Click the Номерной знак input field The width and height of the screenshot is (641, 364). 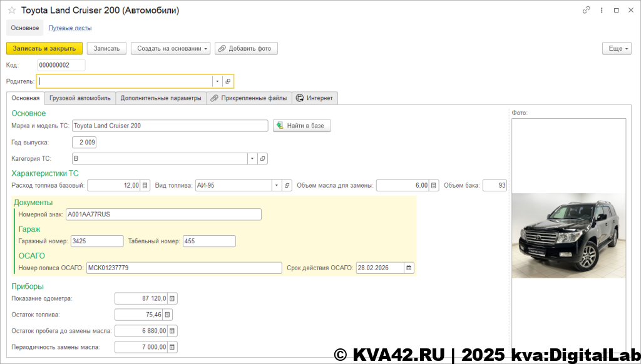coord(163,215)
